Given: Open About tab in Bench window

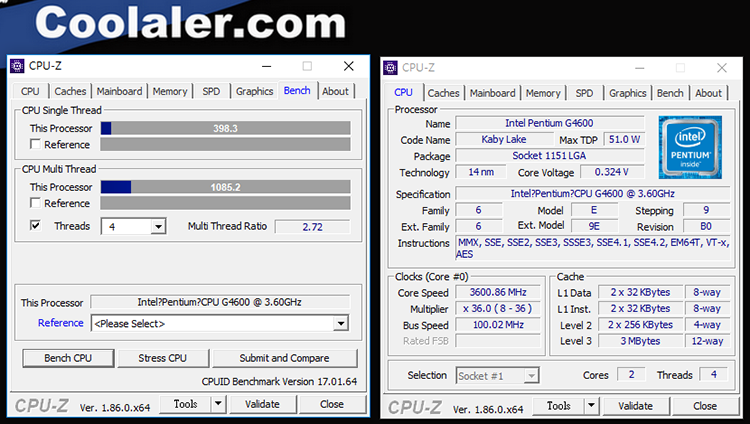Looking at the screenshot, I should click(x=335, y=91).
